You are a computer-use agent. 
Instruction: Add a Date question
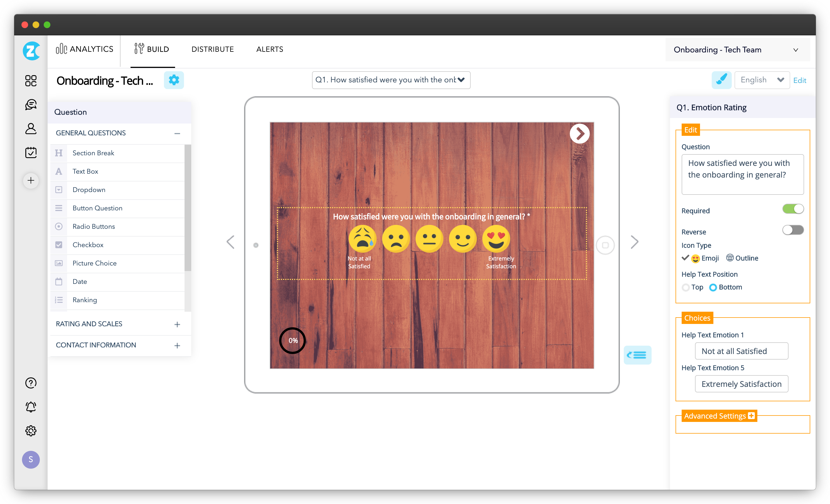pos(117,282)
